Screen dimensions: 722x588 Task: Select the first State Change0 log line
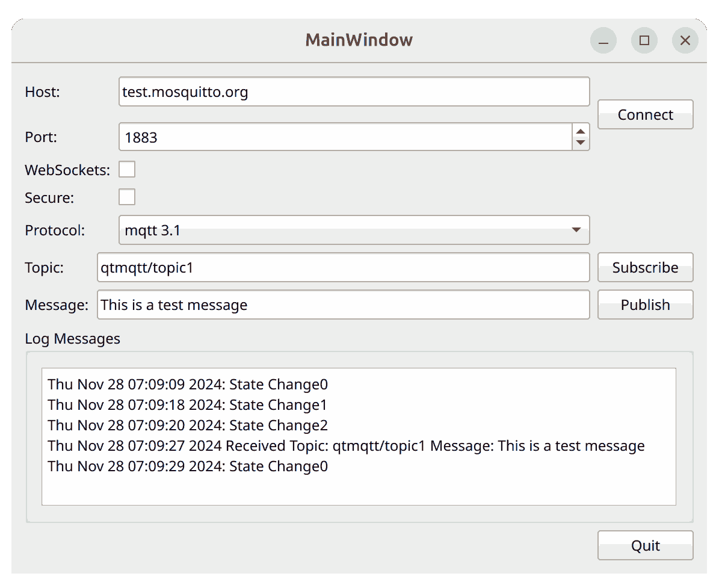(187, 384)
